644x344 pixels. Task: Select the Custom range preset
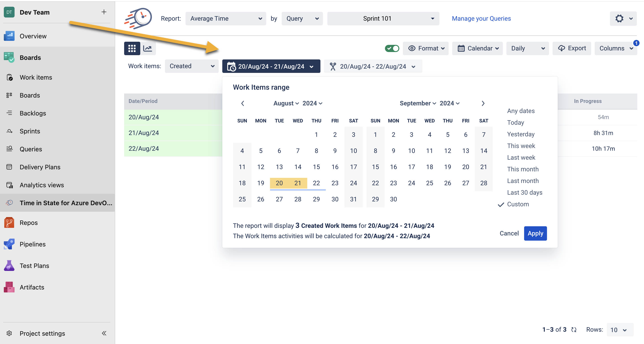pyautogui.click(x=518, y=204)
